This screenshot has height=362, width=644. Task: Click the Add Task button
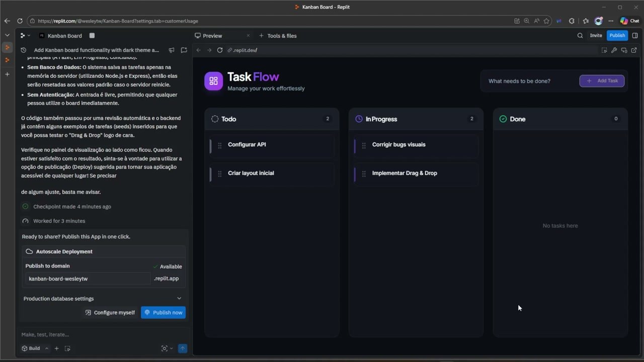tap(602, 81)
